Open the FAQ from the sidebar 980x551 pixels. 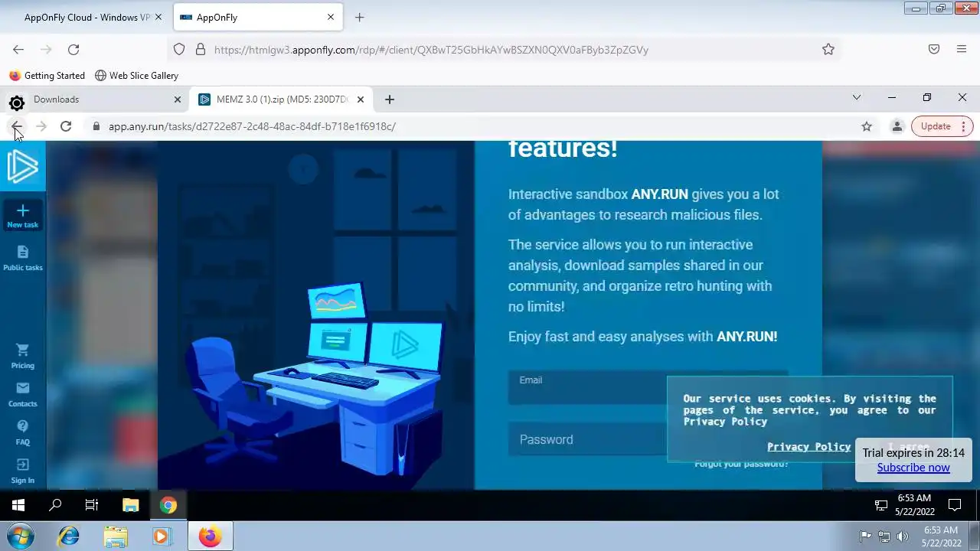(x=22, y=432)
